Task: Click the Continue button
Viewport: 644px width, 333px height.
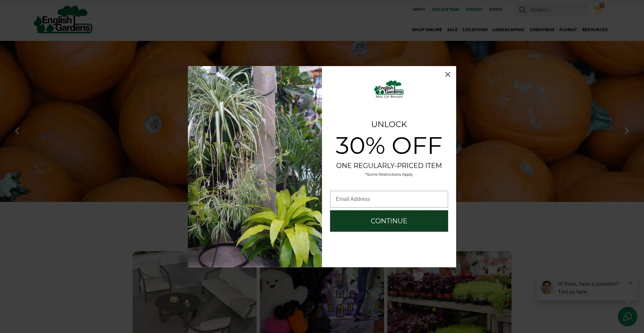Action: 389,221
